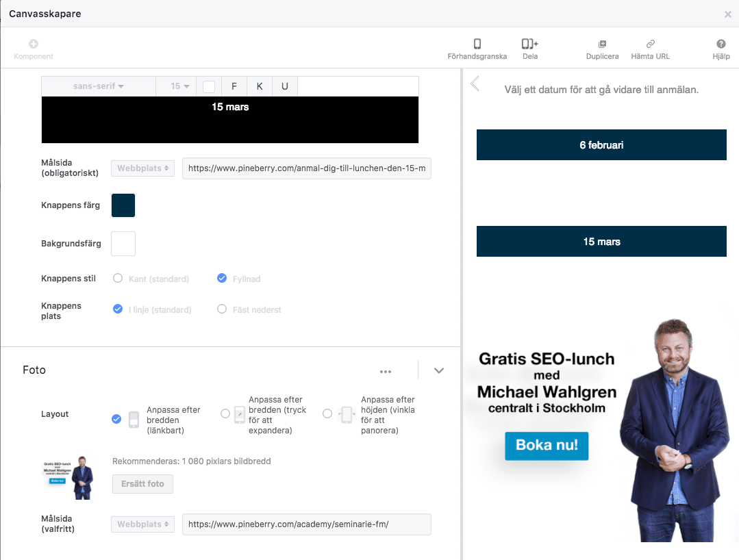Click the button Målsida URL field
The image size is (739, 560).
[307, 168]
